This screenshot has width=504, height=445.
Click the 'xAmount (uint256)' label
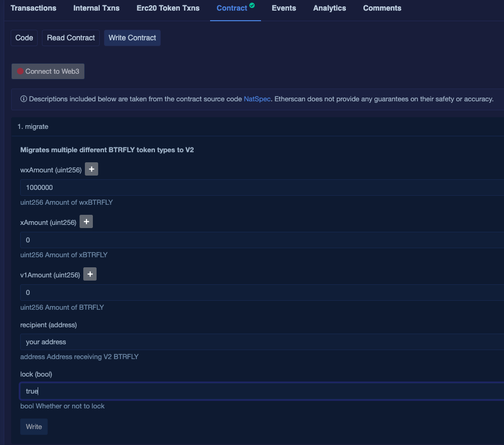48,222
